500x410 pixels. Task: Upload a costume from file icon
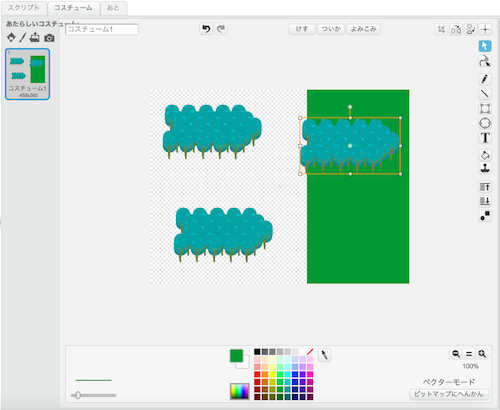pyautogui.click(x=34, y=38)
